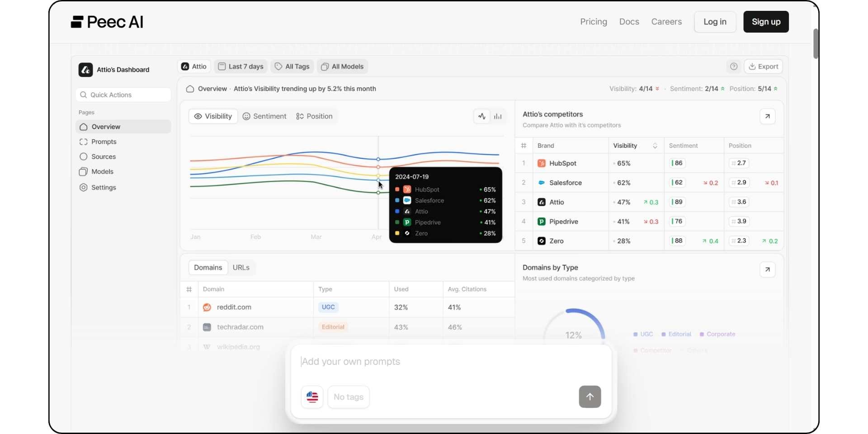
Task: Expand the Attio's competitors panel
Action: 767,116
